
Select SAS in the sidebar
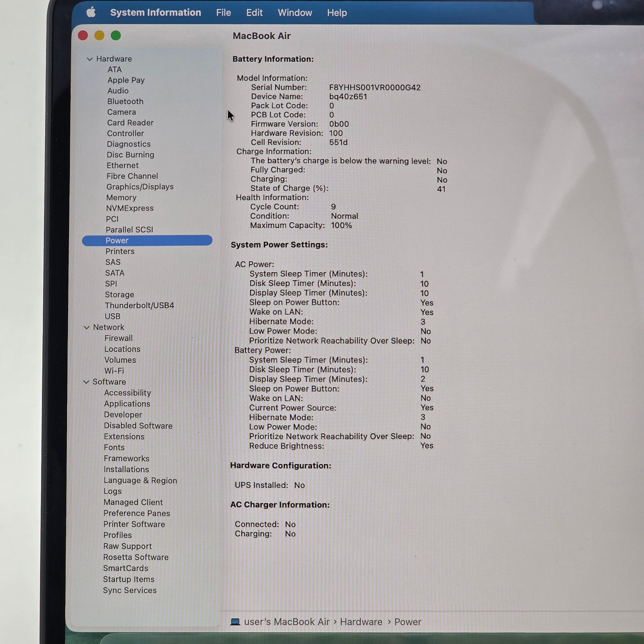pyautogui.click(x=113, y=262)
